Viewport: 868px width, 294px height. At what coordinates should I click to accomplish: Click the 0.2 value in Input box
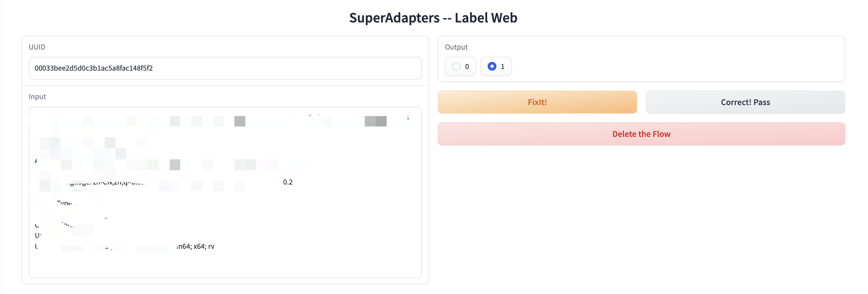coord(288,182)
